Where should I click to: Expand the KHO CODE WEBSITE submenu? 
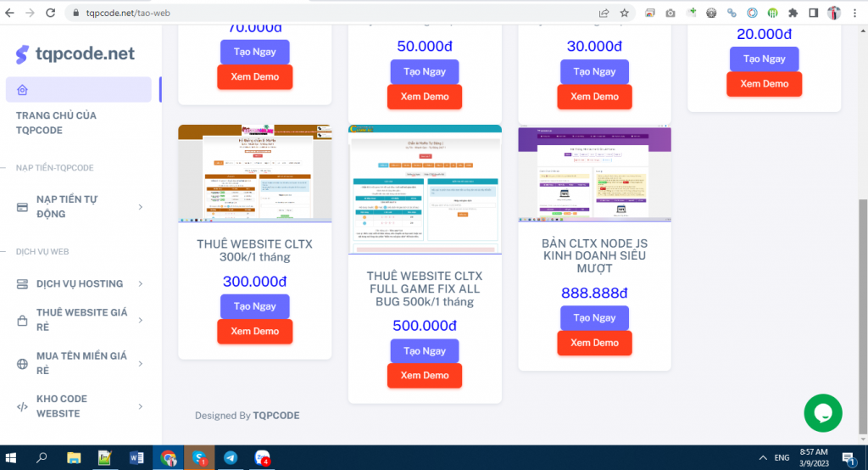(80, 406)
